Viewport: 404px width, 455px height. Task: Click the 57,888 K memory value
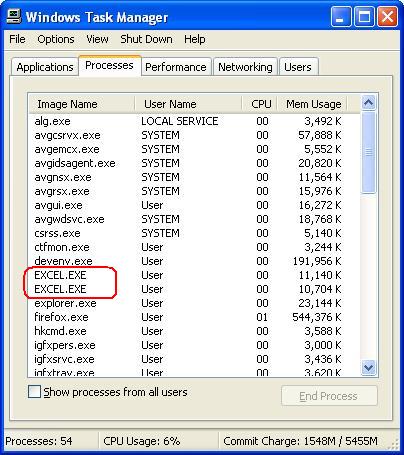pos(320,135)
